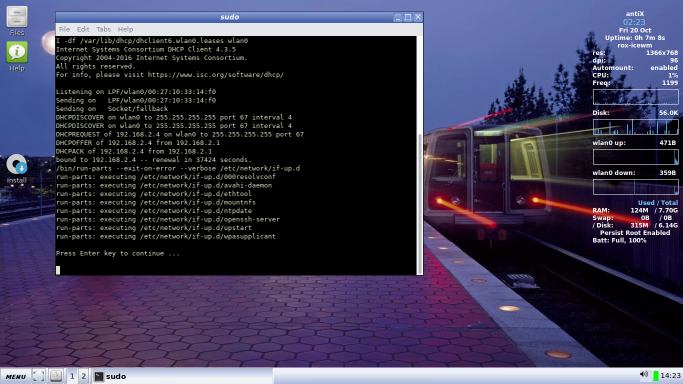Open the Files desktop icon
683x384 pixels.
(x=17, y=21)
